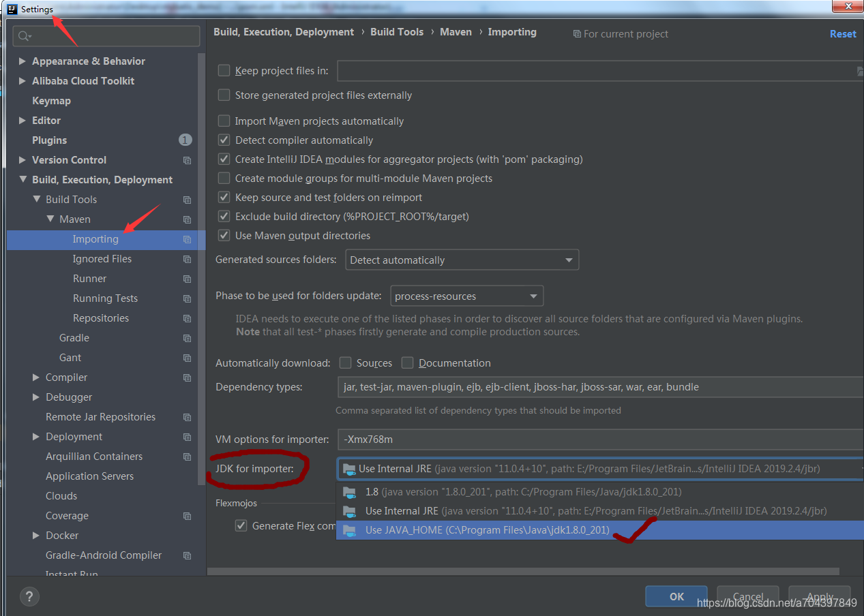Screen dimensions: 864x616
Task: Click the project-level icon beside Compiler
Action: (187, 378)
